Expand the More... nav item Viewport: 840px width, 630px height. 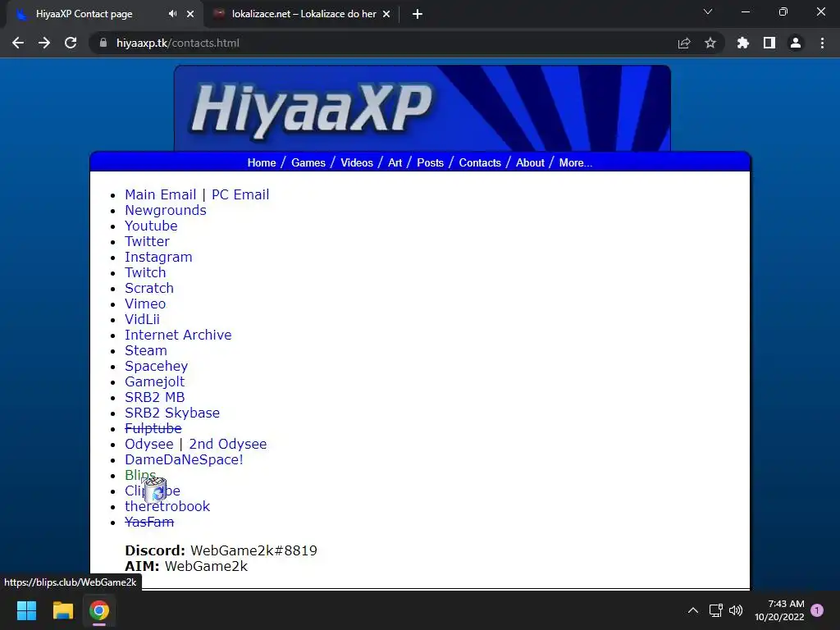point(575,163)
